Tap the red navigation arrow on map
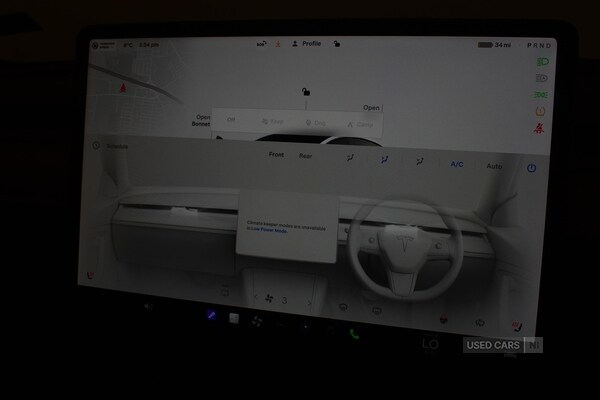Image resolution: width=600 pixels, height=400 pixels. coord(123,88)
